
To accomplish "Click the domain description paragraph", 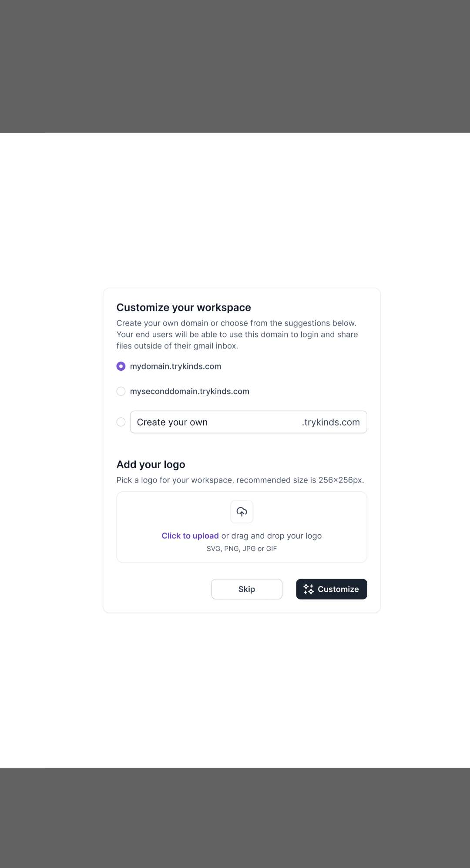I will 237,335.
